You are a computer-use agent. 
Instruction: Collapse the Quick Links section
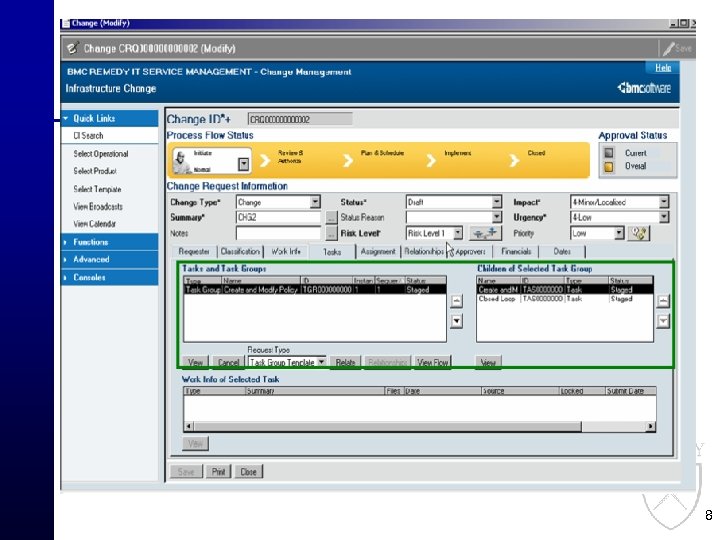click(110, 118)
